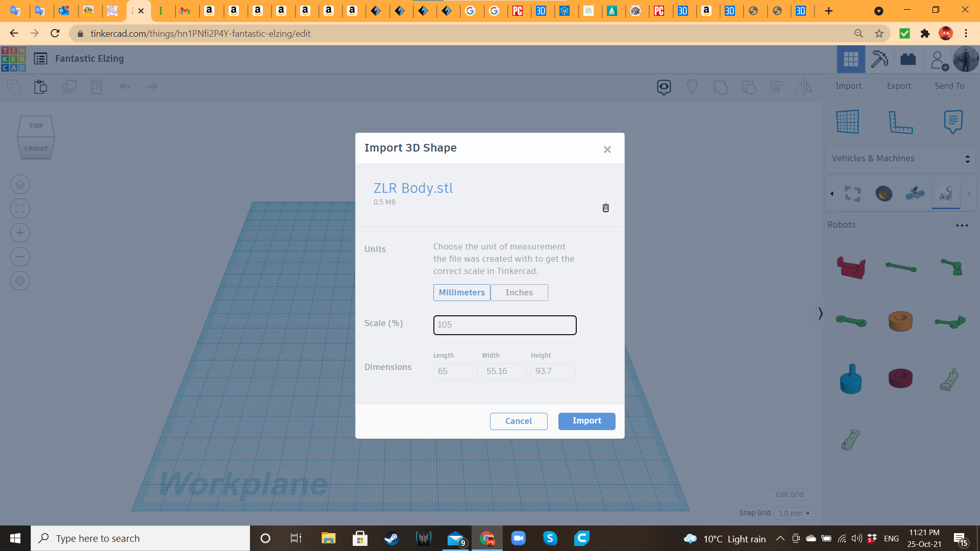The height and width of the screenshot is (551, 980).
Task: Collapse the shapes panel side arrow
Action: (820, 313)
